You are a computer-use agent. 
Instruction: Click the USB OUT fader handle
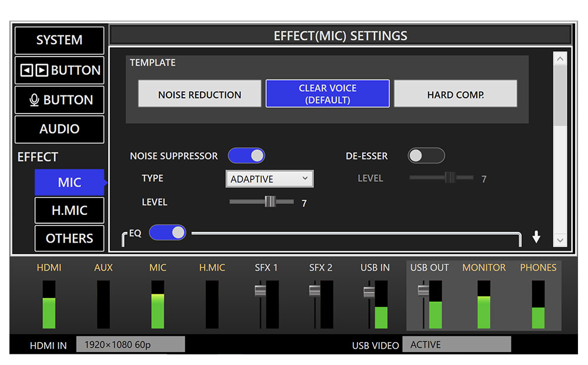click(423, 290)
